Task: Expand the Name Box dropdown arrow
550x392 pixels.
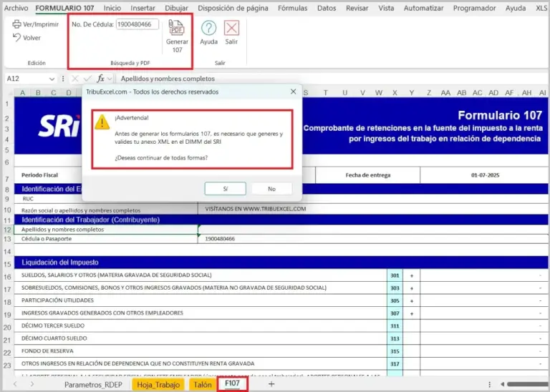Action: click(x=52, y=79)
